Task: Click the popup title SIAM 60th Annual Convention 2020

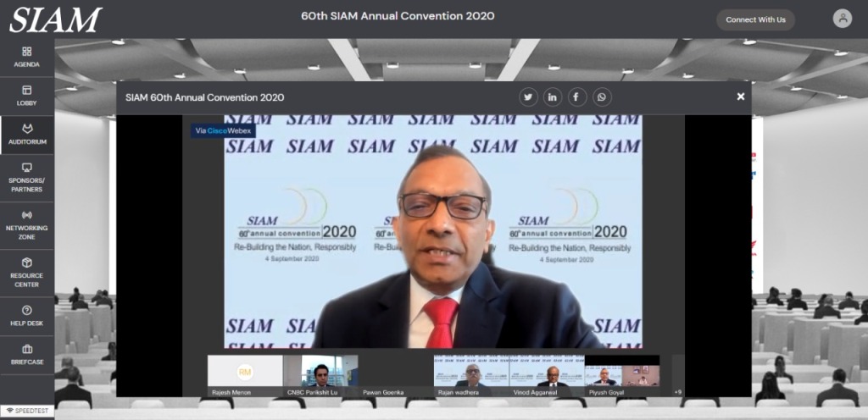Action: click(205, 98)
